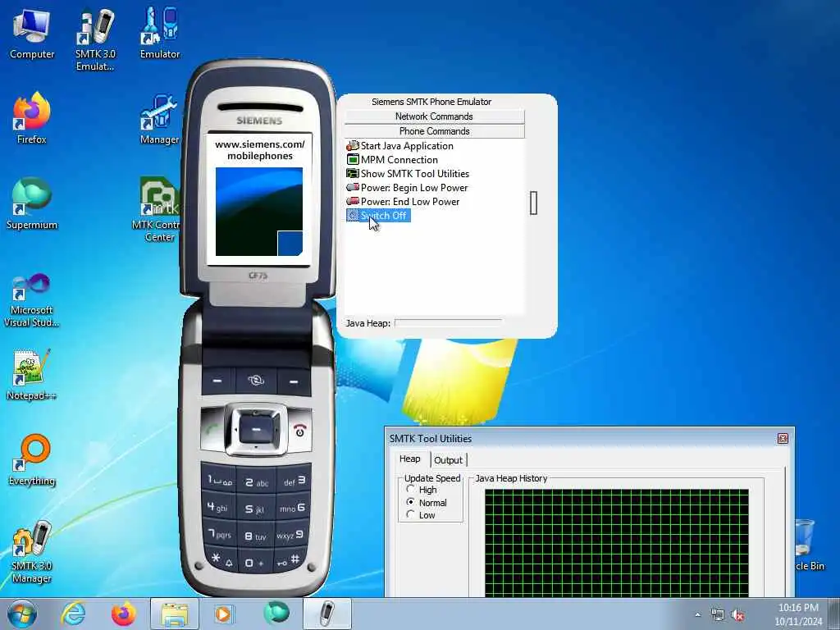
Task: Open the Computer desktop icon
Action: pyautogui.click(x=32, y=34)
